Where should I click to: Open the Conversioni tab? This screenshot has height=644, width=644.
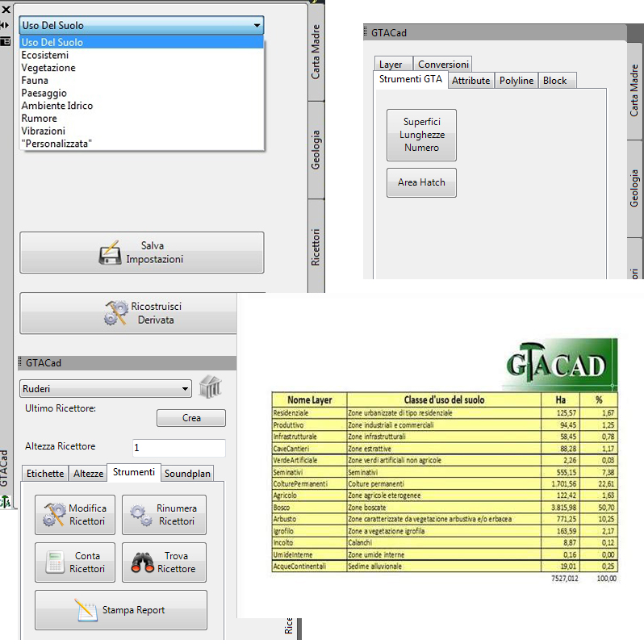click(x=443, y=65)
